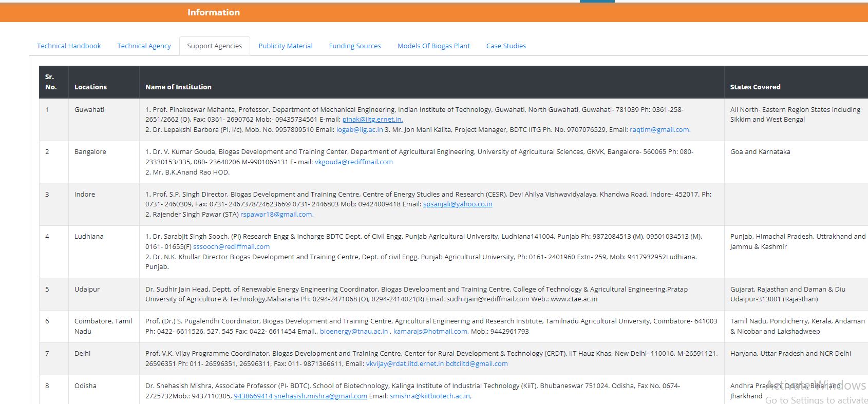Image resolution: width=868 pixels, height=404 pixels.
Task: Open the raqtim@gmail.com email link
Action: coord(659,129)
